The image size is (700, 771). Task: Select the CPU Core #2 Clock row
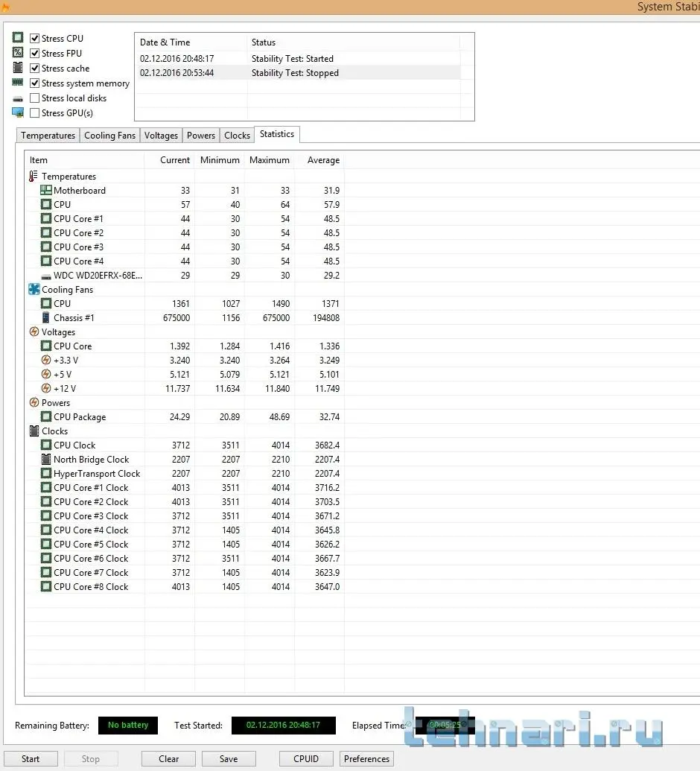185,501
